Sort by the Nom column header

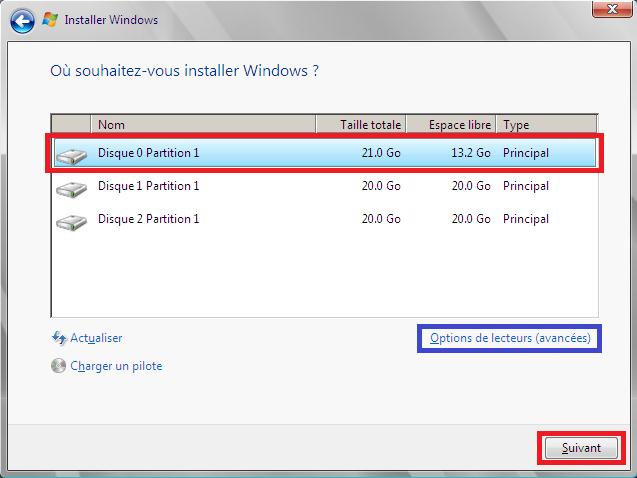(203, 124)
